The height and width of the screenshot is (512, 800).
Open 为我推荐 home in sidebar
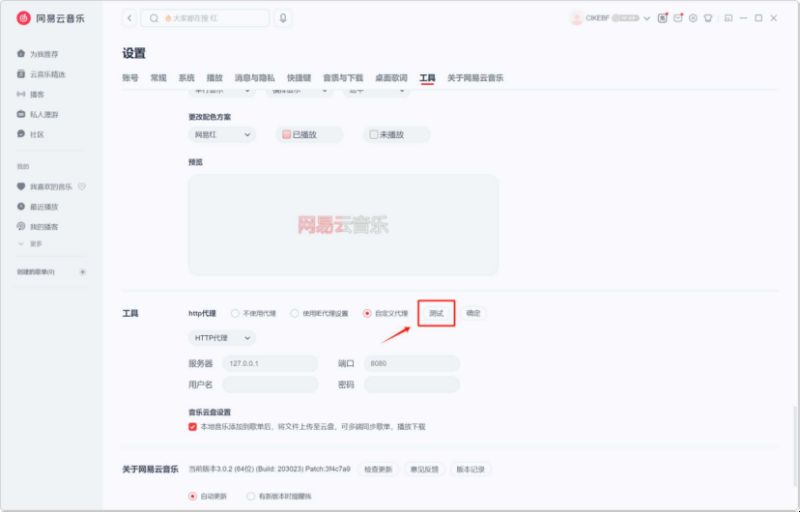(x=38, y=54)
